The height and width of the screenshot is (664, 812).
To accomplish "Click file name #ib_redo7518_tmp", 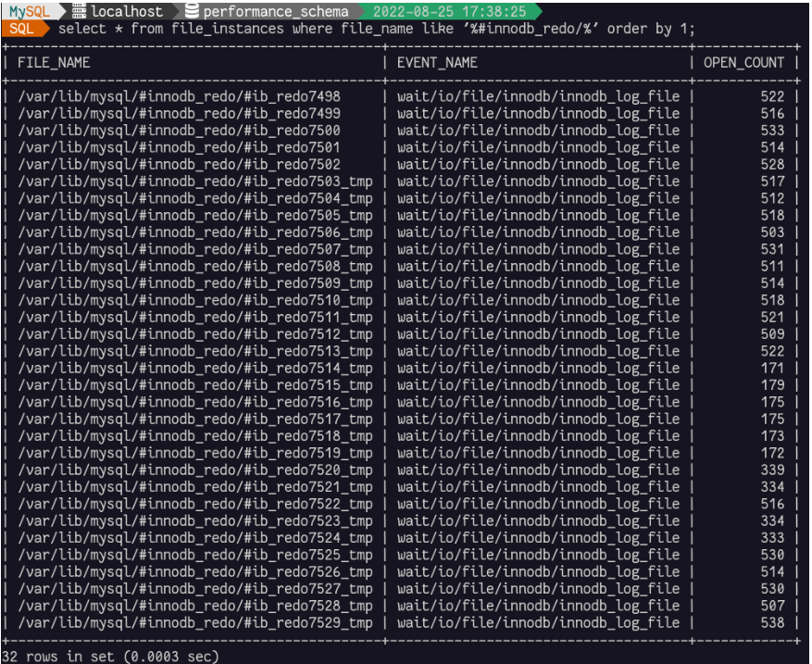I will [x=195, y=436].
